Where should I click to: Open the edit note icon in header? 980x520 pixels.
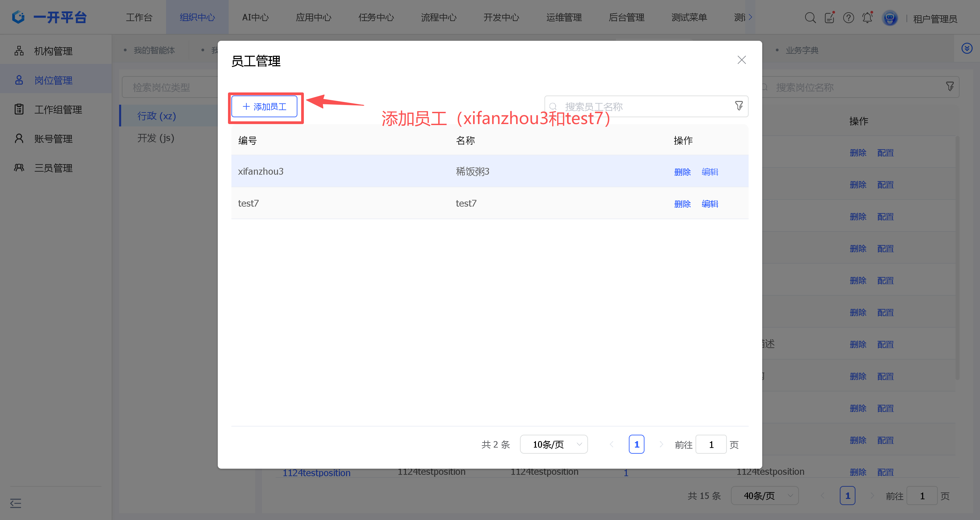pos(829,17)
